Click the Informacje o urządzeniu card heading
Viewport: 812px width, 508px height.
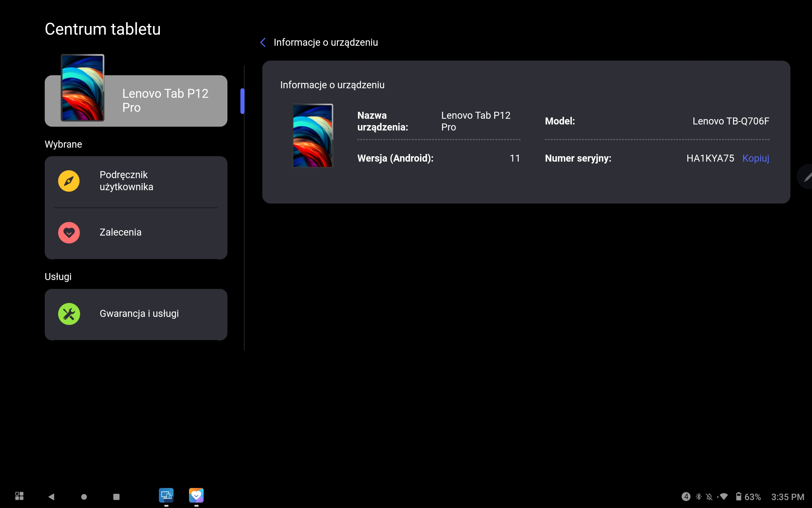[x=332, y=85]
